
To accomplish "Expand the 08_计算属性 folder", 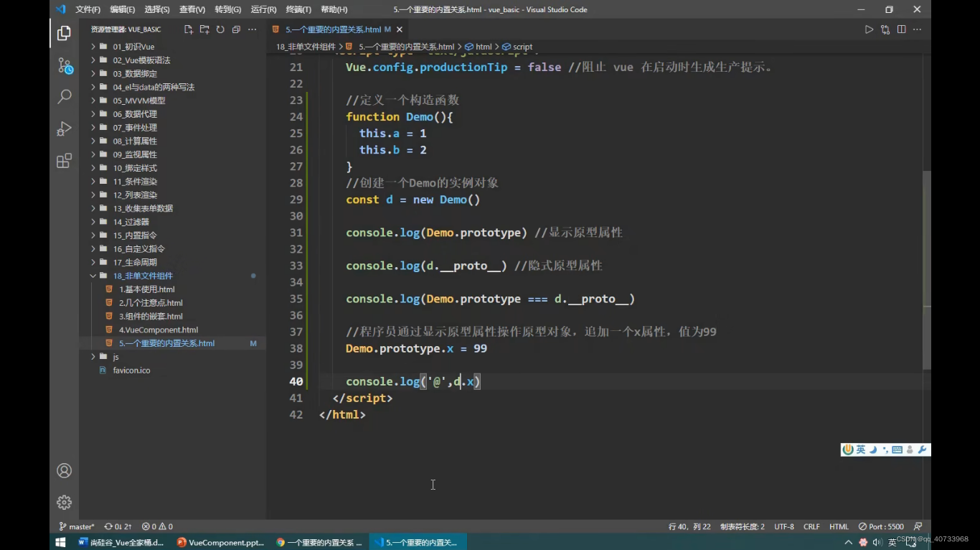I will pyautogui.click(x=172, y=141).
